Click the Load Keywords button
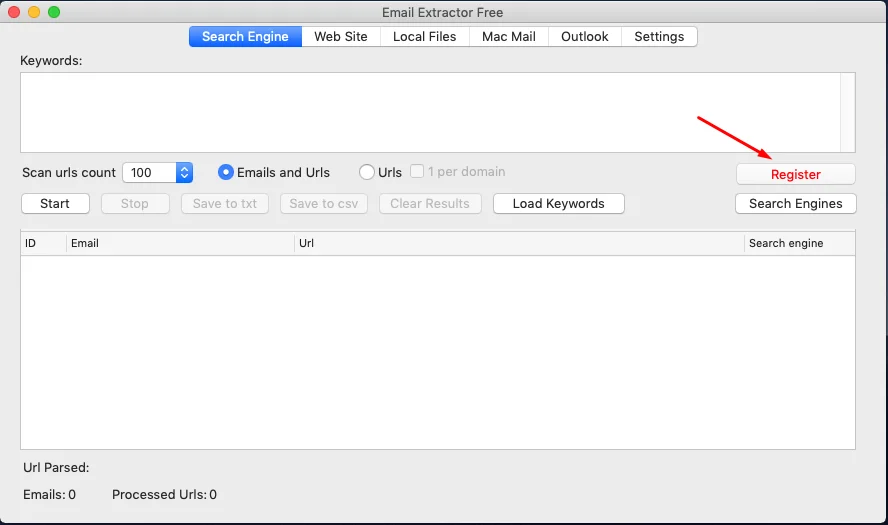Image resolution: width=888 pixels, height=525 pixels. coord(558,204)
